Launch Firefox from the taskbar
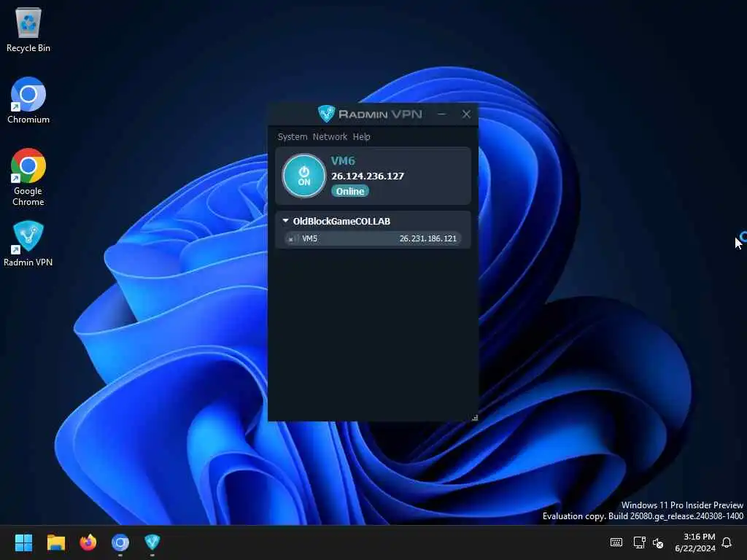The image size is (747, 560). coord(88,542)
